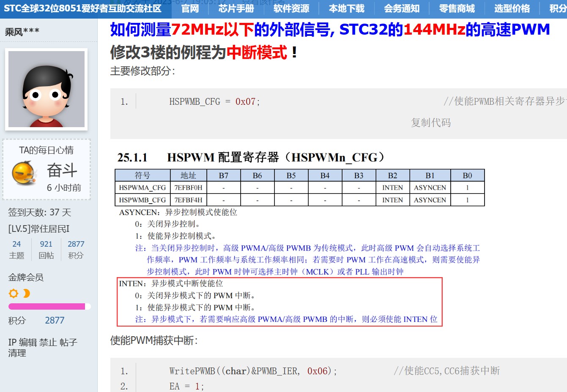
Task: Click the HSPWMA_CFG table cell
Action: [142, 188]
